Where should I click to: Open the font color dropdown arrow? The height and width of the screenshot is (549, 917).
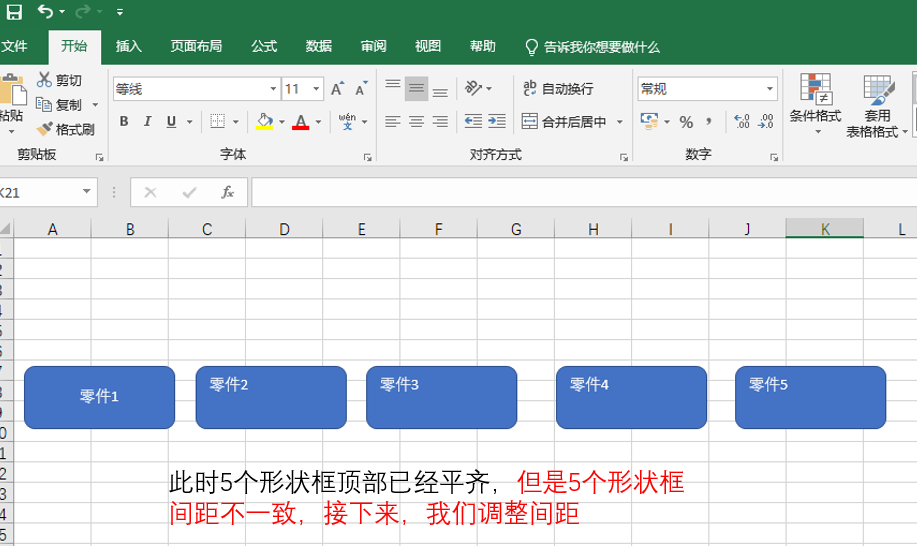coord(319,122)
